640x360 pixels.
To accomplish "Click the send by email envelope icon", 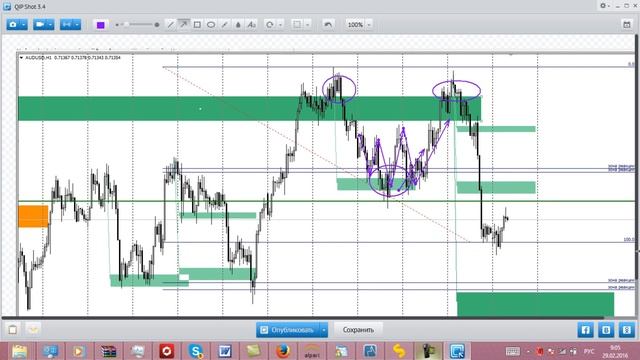I will pos(33,329).
